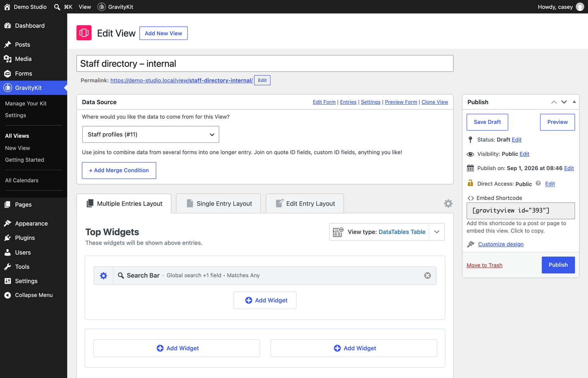Edit the Publish on date link

coord(569,168)
